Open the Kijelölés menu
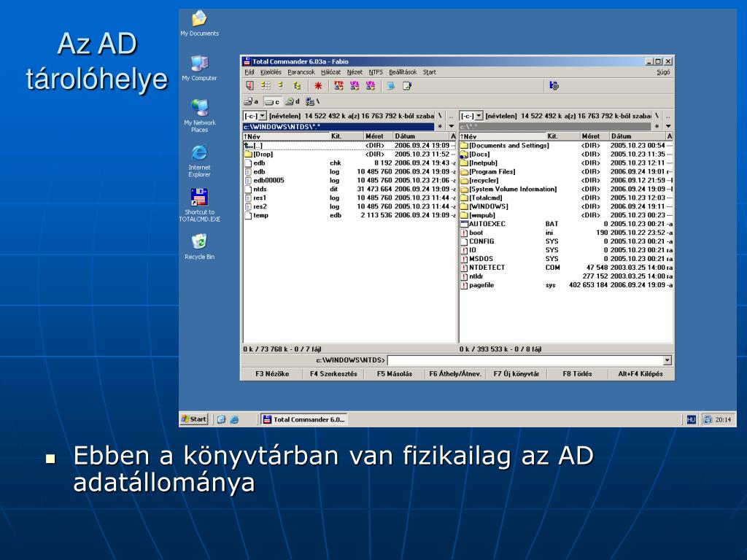Screen dimensions: 747x560 271,72
